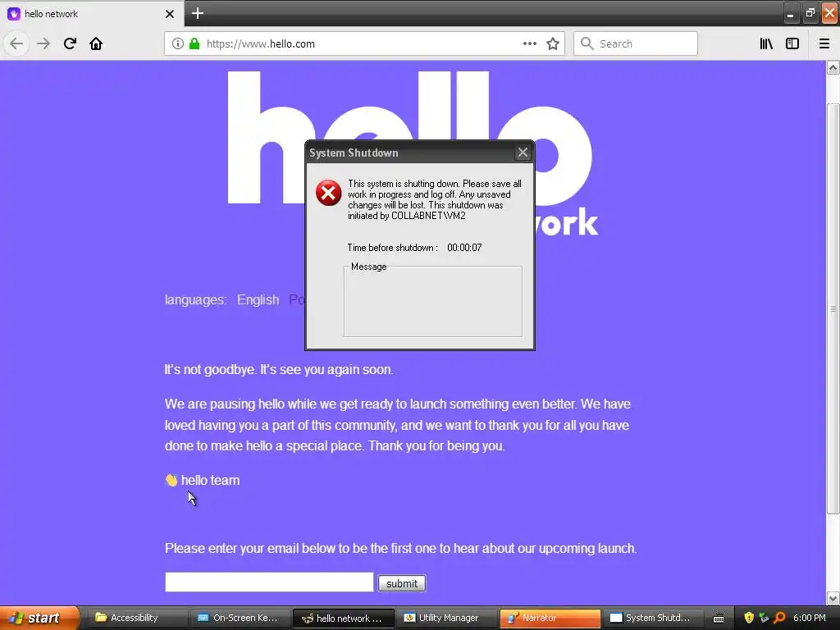This screenshot has width=840, height=630.
Task: Click the shutdown countdown 00:00:07
Action: [x=464, y=248]
